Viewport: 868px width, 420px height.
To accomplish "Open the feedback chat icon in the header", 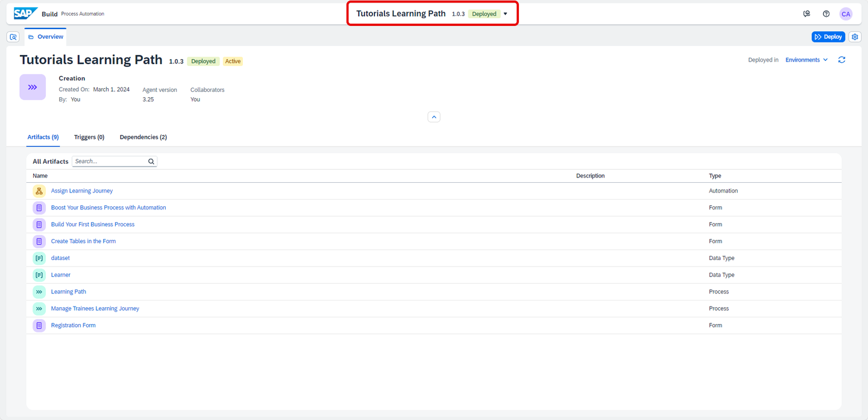I will click(x=807, y=13).
